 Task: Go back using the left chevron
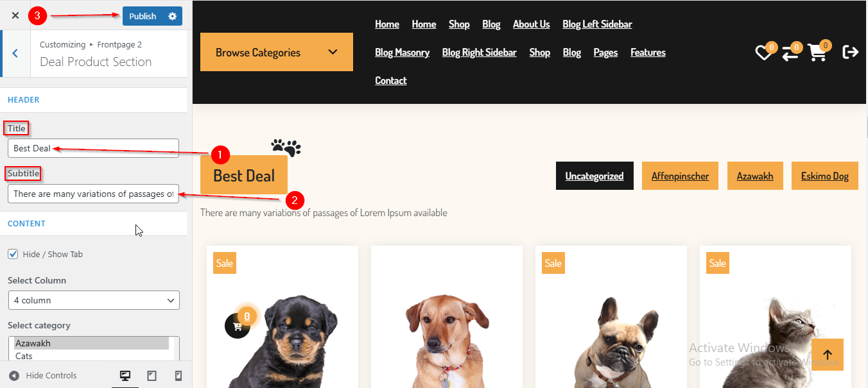pyautogui.click(x=15, y=53)
